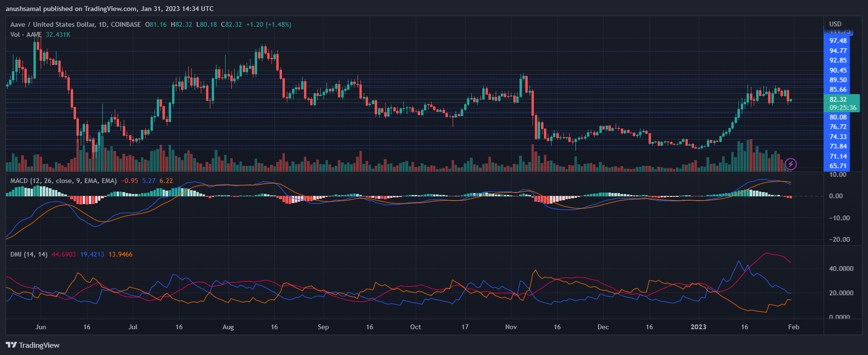Click the high price H82.32
This screenshot has width=868, height=355.
(182, 24)
